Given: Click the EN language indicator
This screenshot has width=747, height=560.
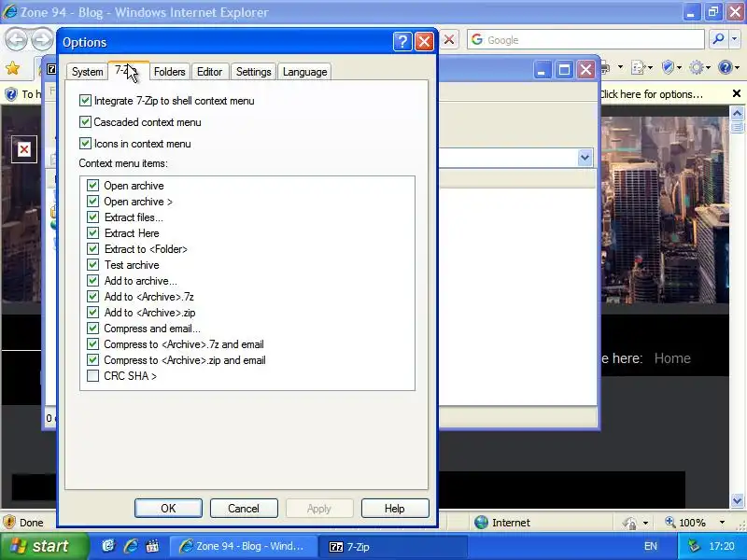Looking at the screenshot, I should 650,546.
